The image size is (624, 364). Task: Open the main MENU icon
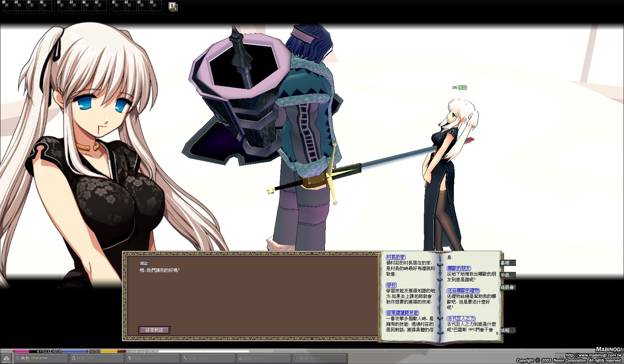[6, 359]
